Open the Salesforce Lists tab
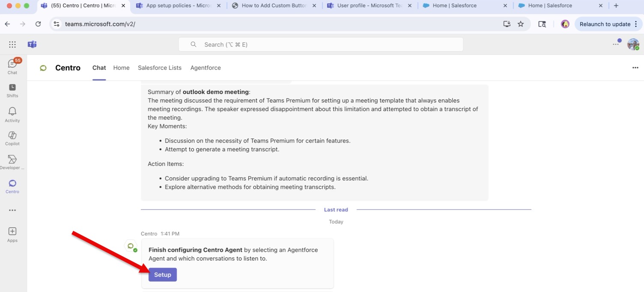Screen dimensions: 644x292 click(x=160, y=68)
